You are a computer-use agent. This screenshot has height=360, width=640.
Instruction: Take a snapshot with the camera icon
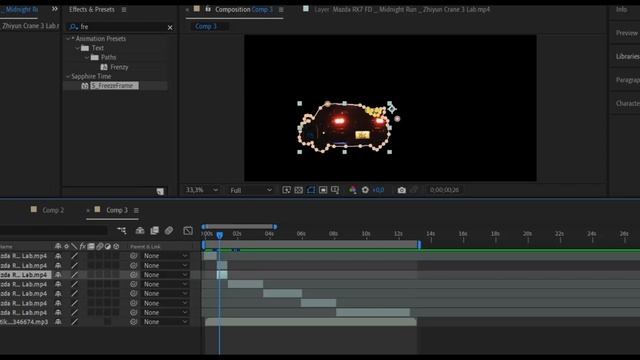click(x=402, y=190)
